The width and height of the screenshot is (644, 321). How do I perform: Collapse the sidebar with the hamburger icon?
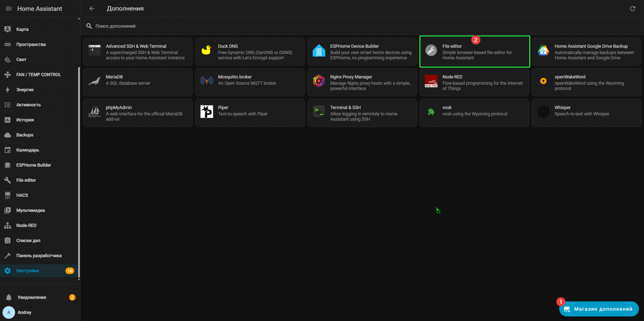(x=9, y=9)
